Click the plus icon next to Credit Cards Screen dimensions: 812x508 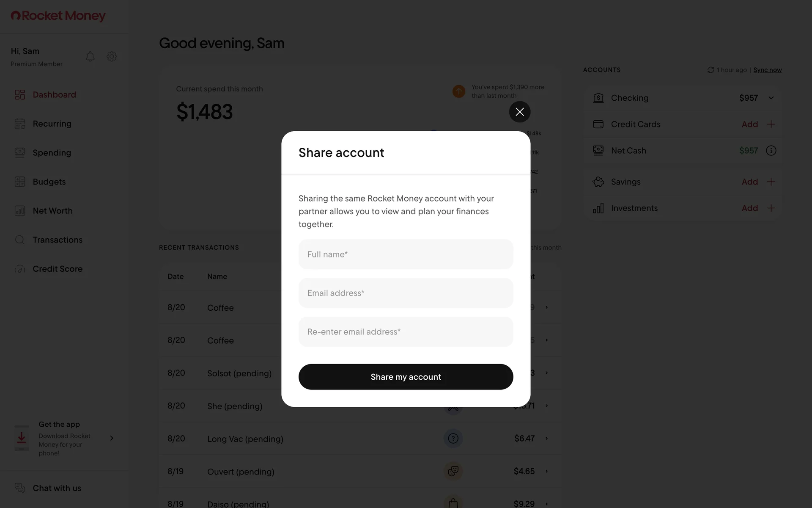(x=771, y=124)
